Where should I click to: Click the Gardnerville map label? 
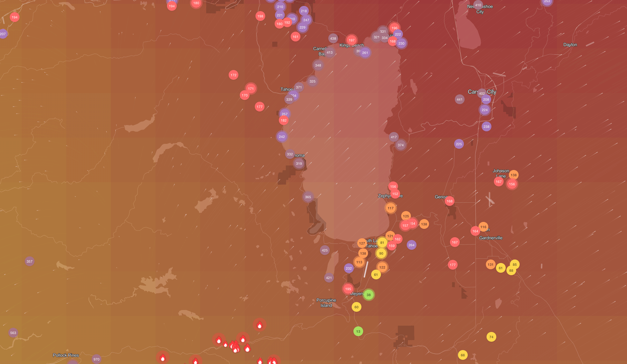pos(491,238)
